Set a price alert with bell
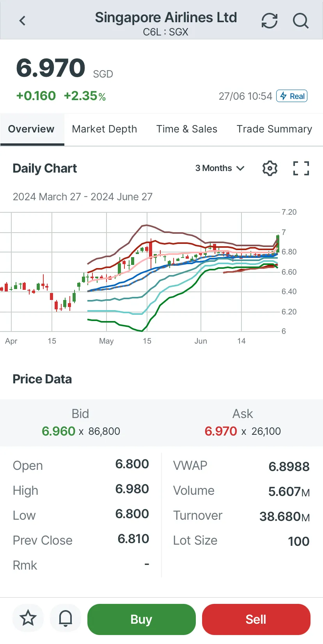This screenshot has height=644, width=323. tap(66, 618)
